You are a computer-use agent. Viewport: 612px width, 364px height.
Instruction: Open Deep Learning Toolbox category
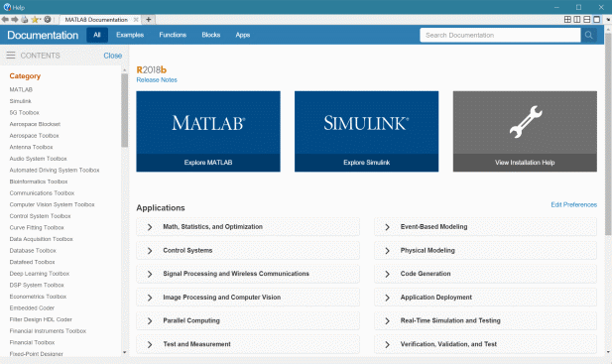39,274
